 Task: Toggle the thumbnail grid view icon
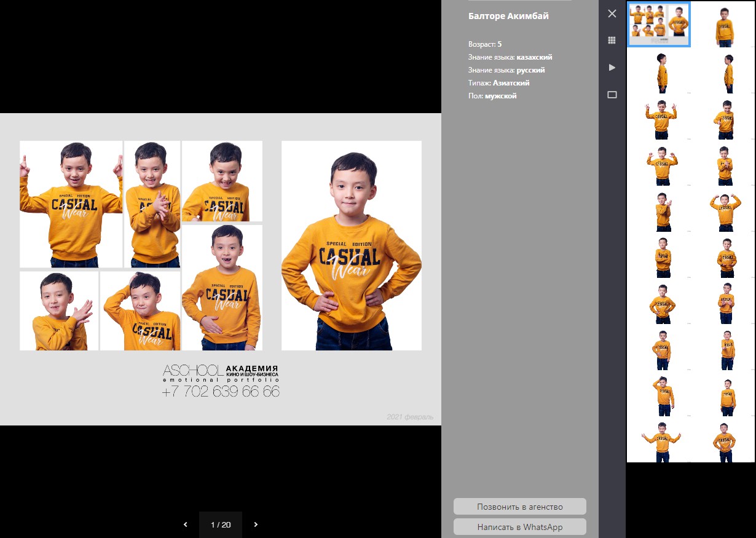tap(612, 41)
